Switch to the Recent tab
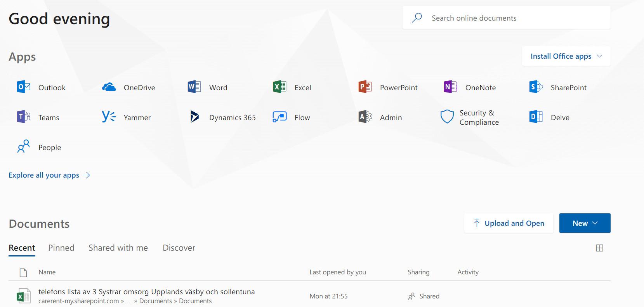The image size is (644, 307). 22,248
